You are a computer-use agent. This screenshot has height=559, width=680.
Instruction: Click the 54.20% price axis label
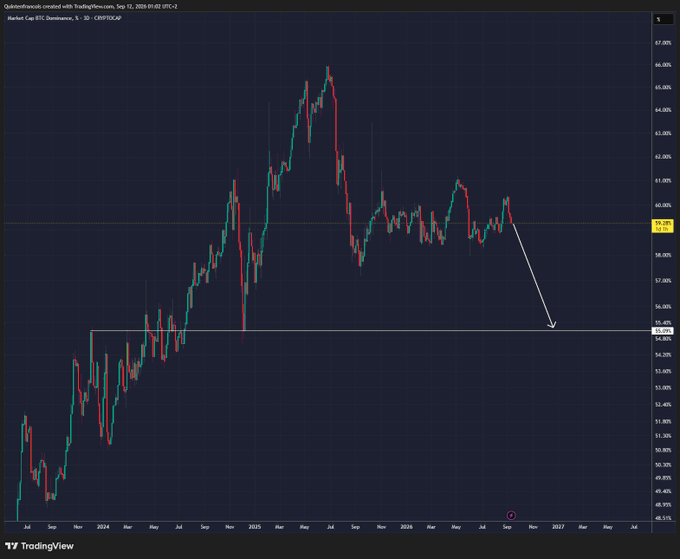tap(663, 355)
